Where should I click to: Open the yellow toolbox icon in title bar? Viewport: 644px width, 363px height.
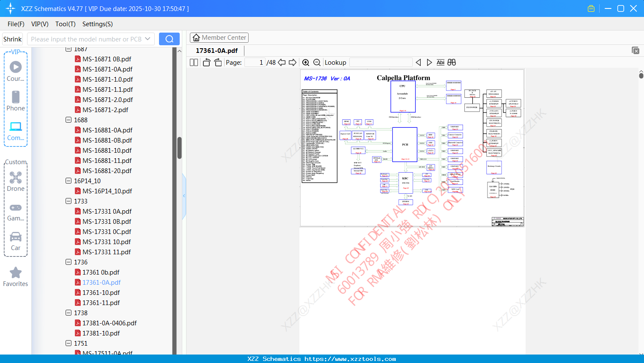(591, 8)
